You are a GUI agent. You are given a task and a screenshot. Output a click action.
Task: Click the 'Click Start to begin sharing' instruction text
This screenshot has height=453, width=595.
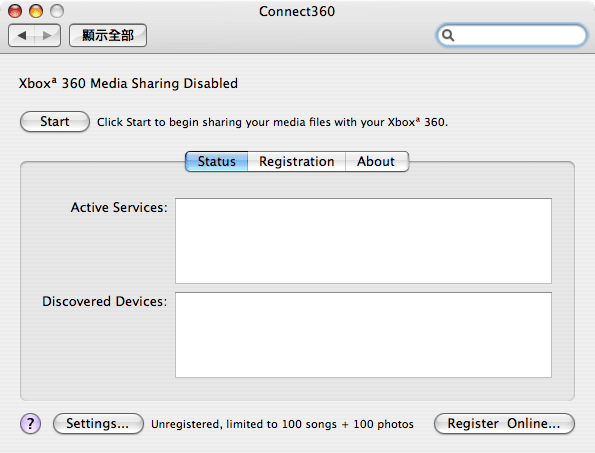tap(272, 122)
